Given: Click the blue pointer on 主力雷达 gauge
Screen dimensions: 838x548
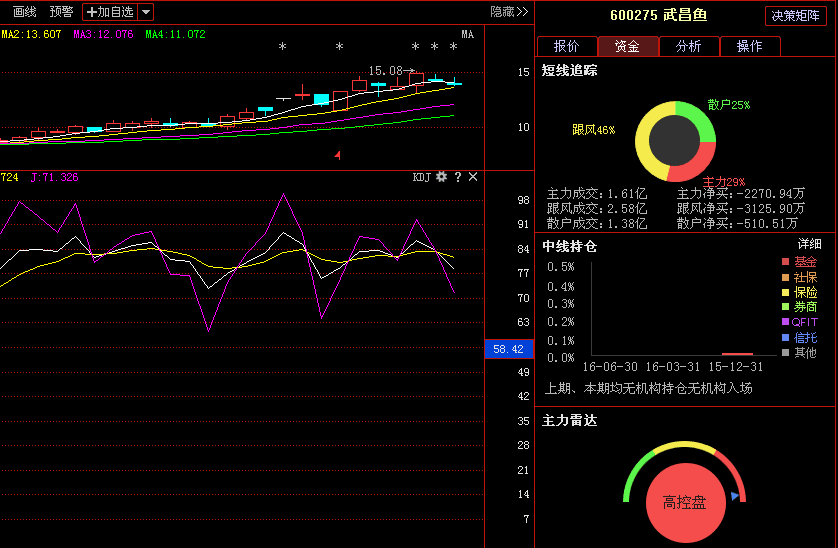Looking at the screenshot, I should (735, 496).
